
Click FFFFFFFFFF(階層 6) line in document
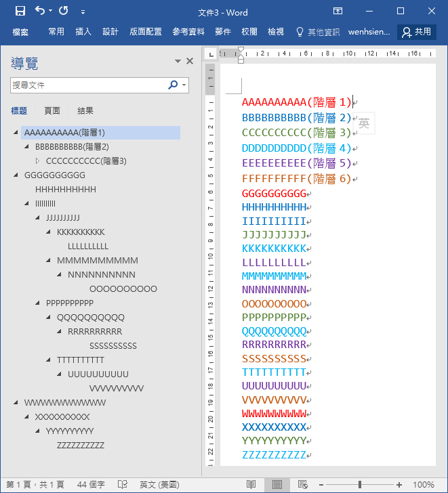(296, 179)
